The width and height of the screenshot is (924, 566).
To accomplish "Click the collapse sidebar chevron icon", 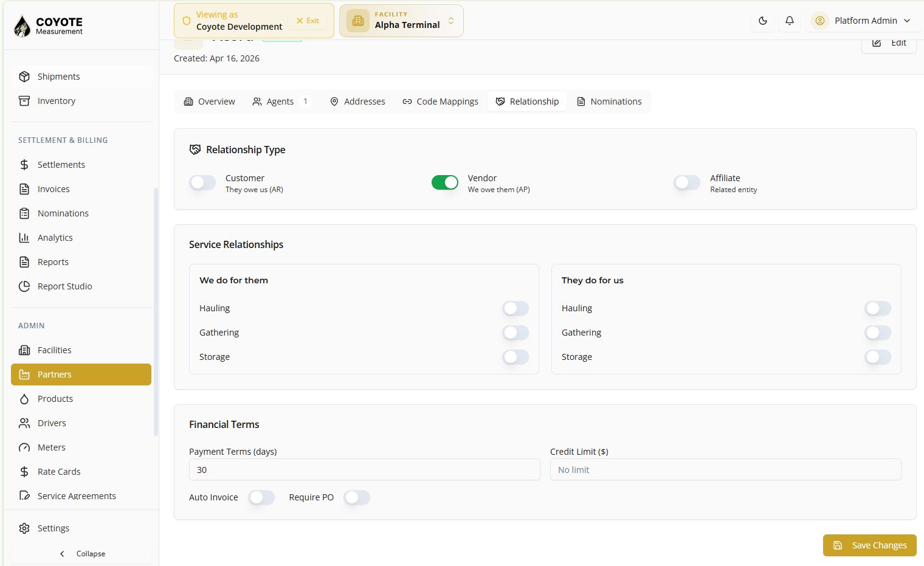I will (x=62, y=554).
